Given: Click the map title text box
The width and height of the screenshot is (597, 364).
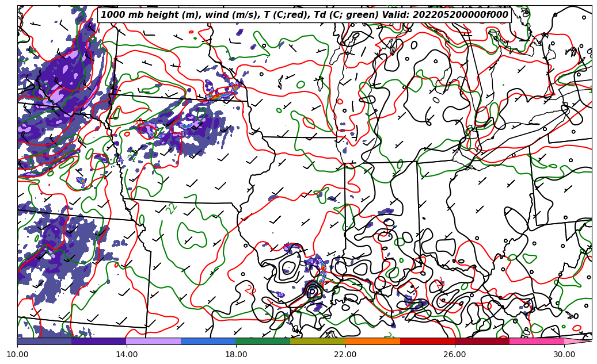Looking at the screenshot, I should point(305,15).
